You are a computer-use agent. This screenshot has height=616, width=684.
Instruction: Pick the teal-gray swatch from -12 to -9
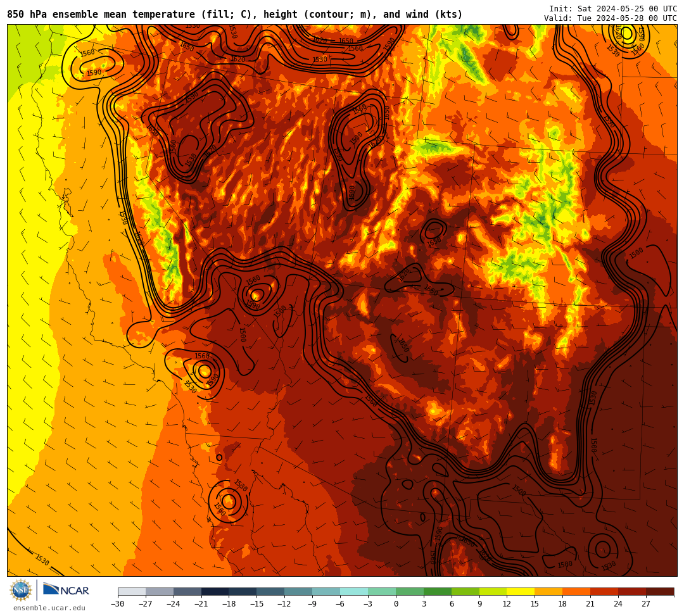[x=299, y=591]
